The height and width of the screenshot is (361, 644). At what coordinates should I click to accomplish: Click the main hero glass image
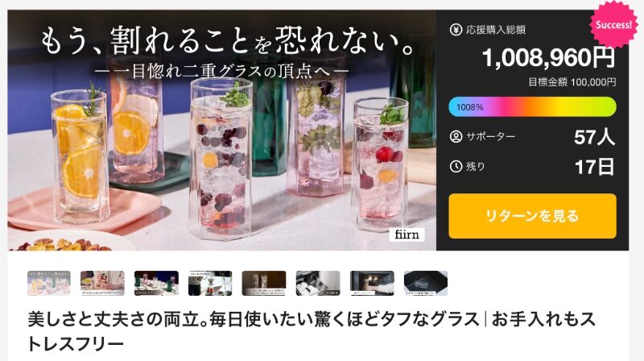[x=222, y=131]
